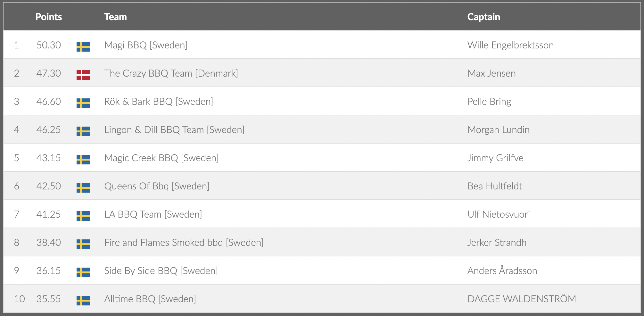Screen dimensions: 644x316
Task: Click the flag icon next to Rök & Bark BBQ
Action: pos(83,103)
